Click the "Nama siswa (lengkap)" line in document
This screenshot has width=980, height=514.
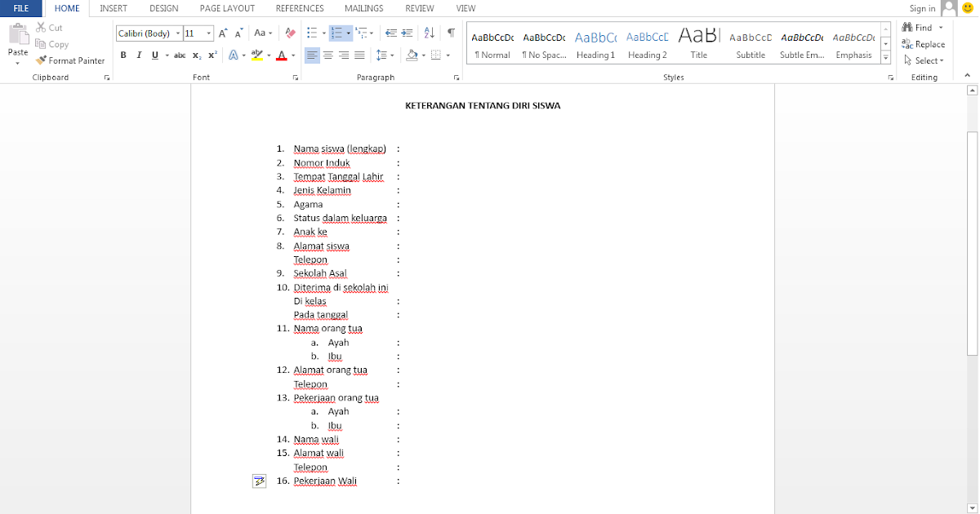point(340,148)
